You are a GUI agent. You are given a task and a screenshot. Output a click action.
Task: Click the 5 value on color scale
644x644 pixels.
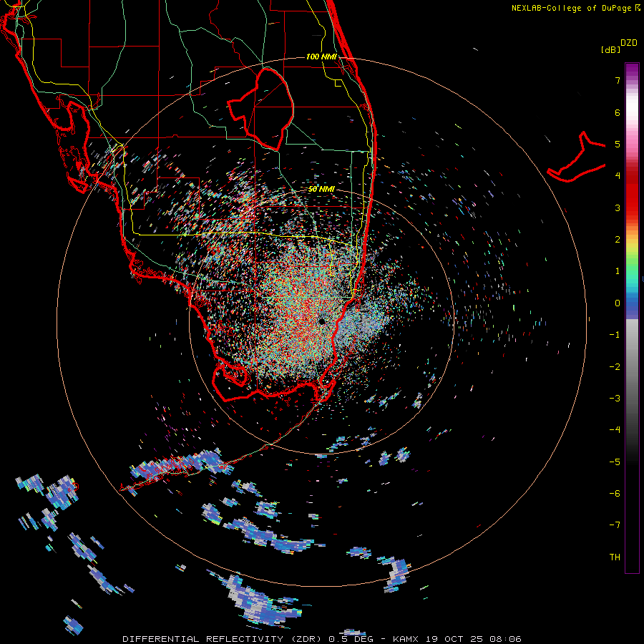(618, 144)
